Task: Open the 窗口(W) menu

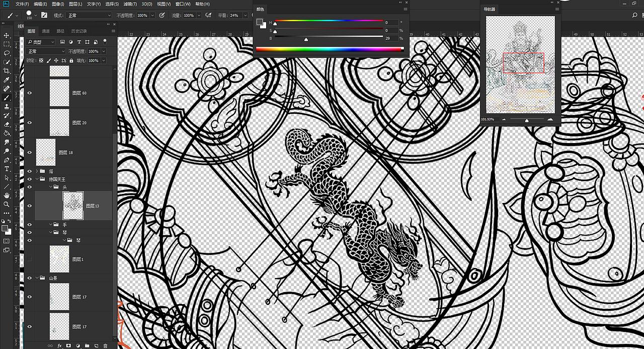Action: click(183, 4)
